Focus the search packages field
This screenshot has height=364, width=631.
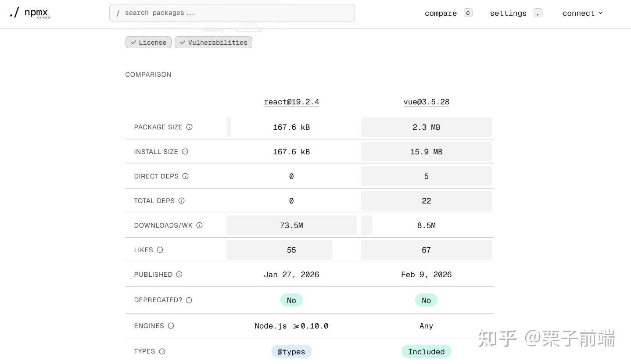click(232, 13)
